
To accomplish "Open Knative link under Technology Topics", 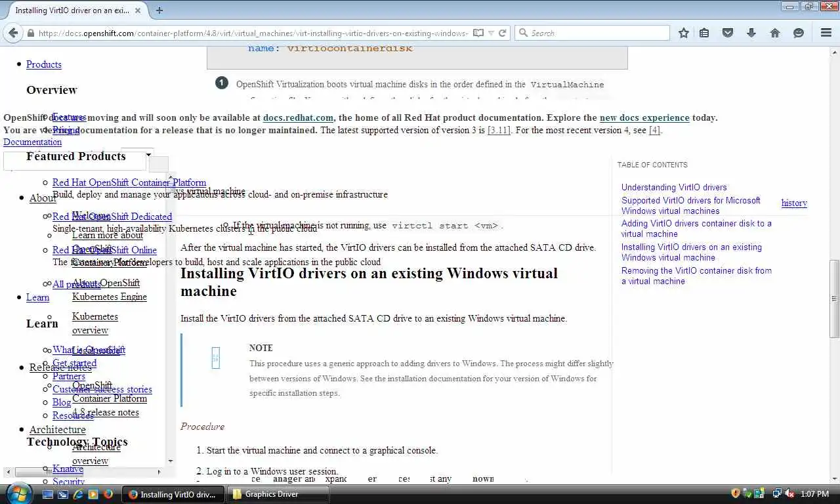I will coord(68,469).
